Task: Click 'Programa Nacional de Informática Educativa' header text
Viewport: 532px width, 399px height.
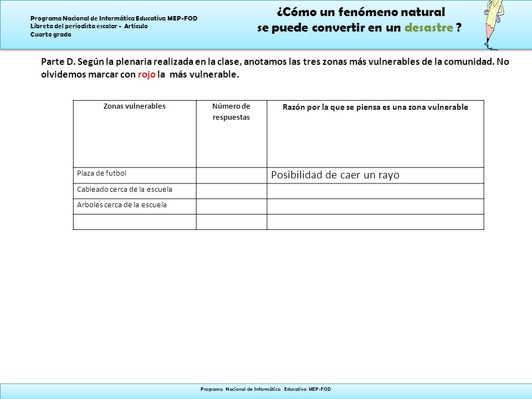Action: click(114, 18)
